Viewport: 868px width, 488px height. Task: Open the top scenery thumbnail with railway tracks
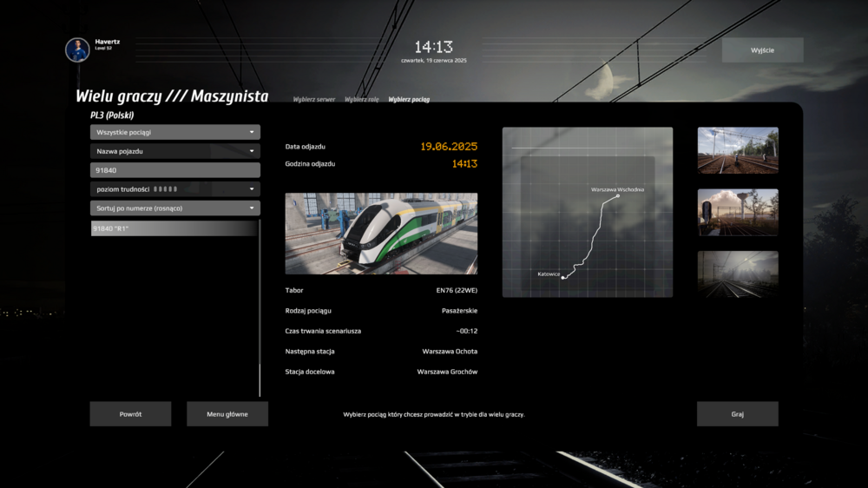point(738,151)
